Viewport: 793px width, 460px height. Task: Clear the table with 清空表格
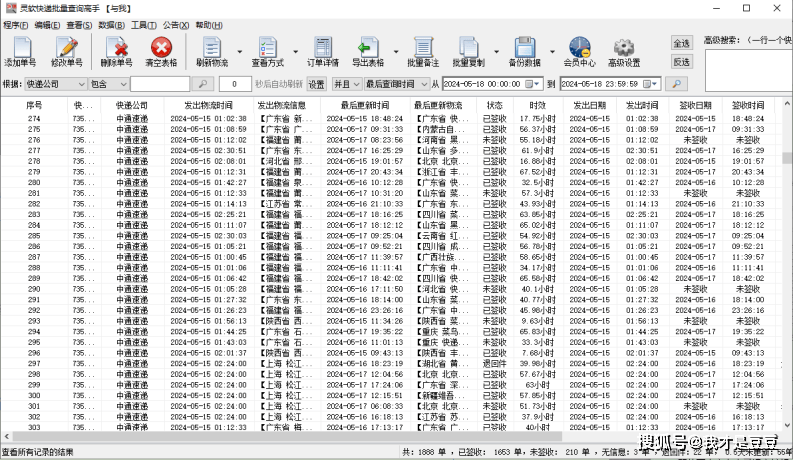(x=161, y=48)
